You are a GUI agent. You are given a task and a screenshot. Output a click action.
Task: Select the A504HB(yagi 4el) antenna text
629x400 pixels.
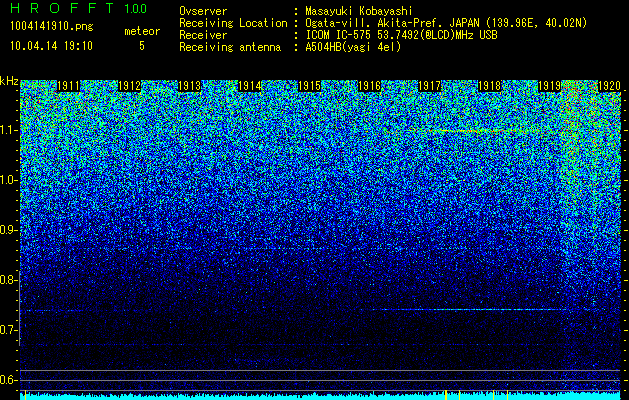353,47
